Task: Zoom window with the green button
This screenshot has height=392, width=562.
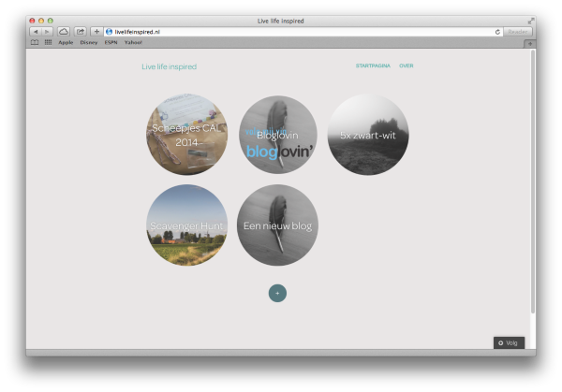Action: 51,21
